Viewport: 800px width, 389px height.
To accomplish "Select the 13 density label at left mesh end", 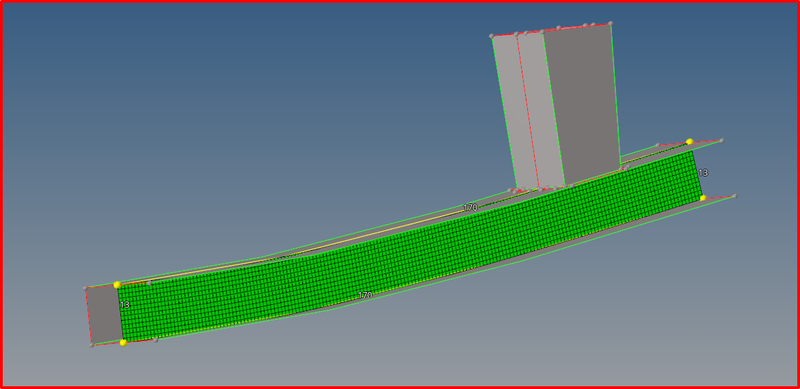I will (125, 305).
